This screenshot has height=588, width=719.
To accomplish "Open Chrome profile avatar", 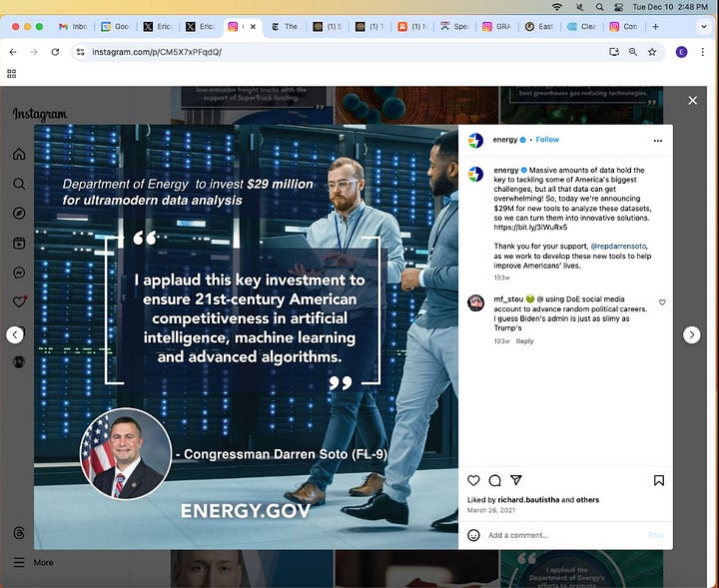I will tap(681, 52).
